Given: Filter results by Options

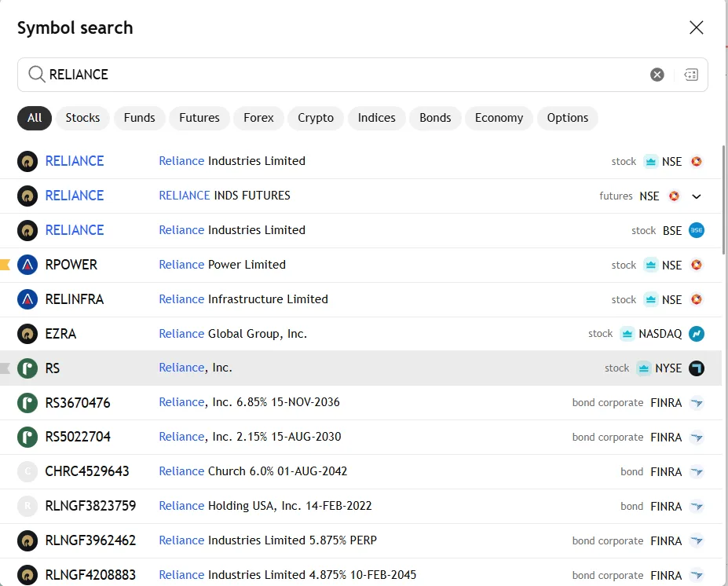Looking at the screenshot, I should tap(567, 118).
